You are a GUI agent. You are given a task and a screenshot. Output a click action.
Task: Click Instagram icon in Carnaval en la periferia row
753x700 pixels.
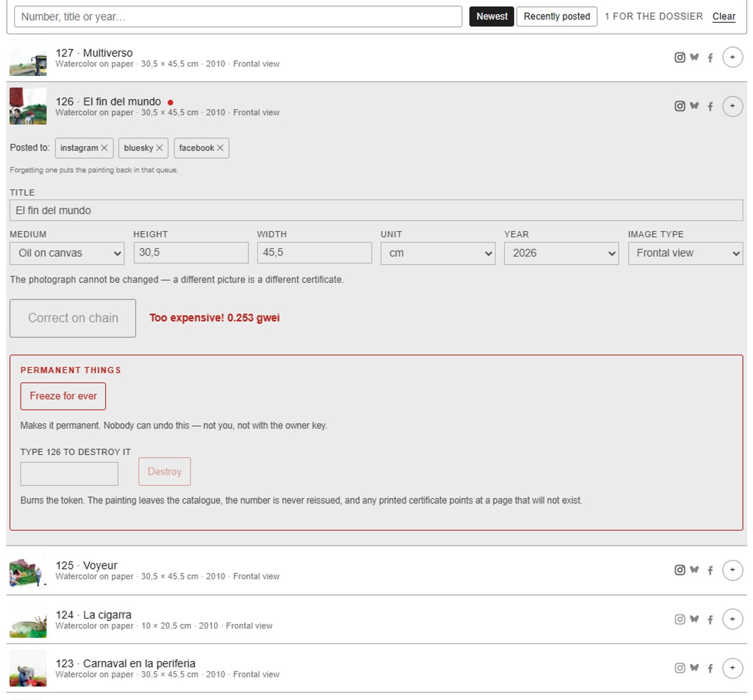(680, 668)
